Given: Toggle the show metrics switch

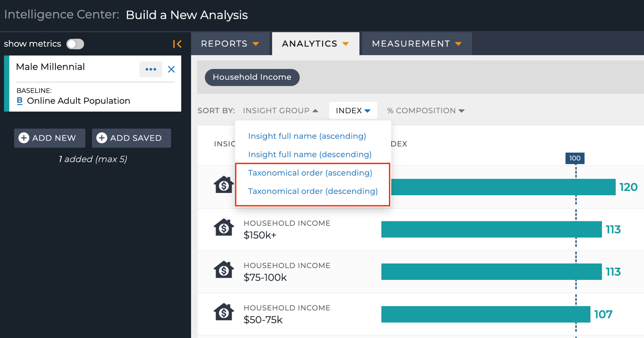Looking at the screenshot, I should tap(75, 44).
